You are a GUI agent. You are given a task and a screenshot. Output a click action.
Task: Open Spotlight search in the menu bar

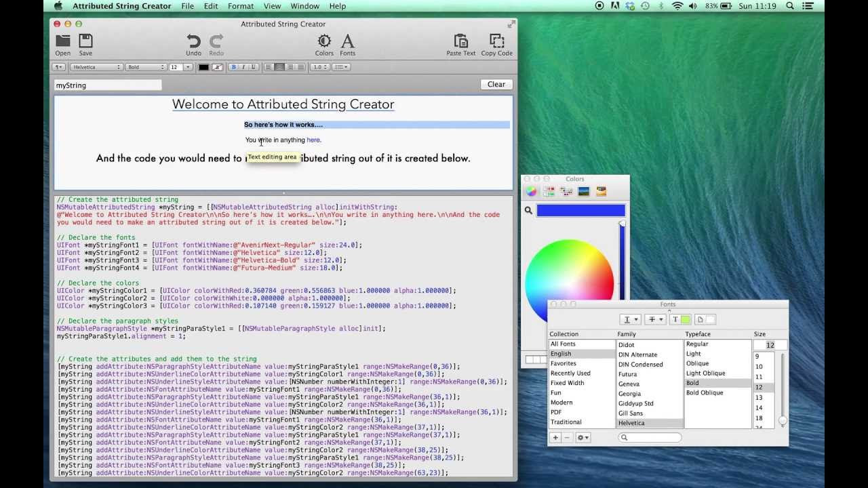tap(790, 6)
